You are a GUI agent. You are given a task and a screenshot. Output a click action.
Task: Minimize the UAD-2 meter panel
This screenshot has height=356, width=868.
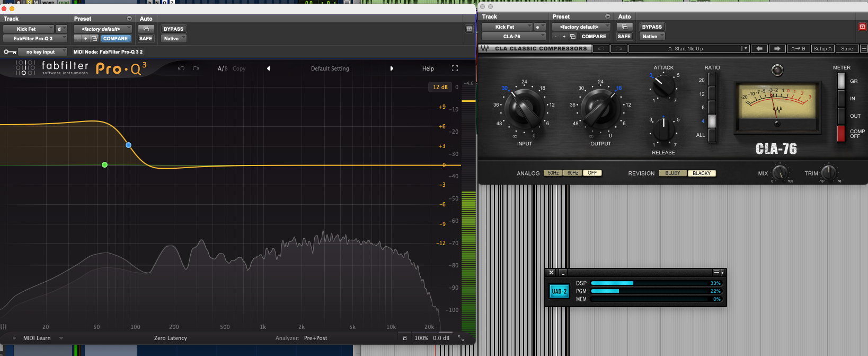(x=563, y=272)
